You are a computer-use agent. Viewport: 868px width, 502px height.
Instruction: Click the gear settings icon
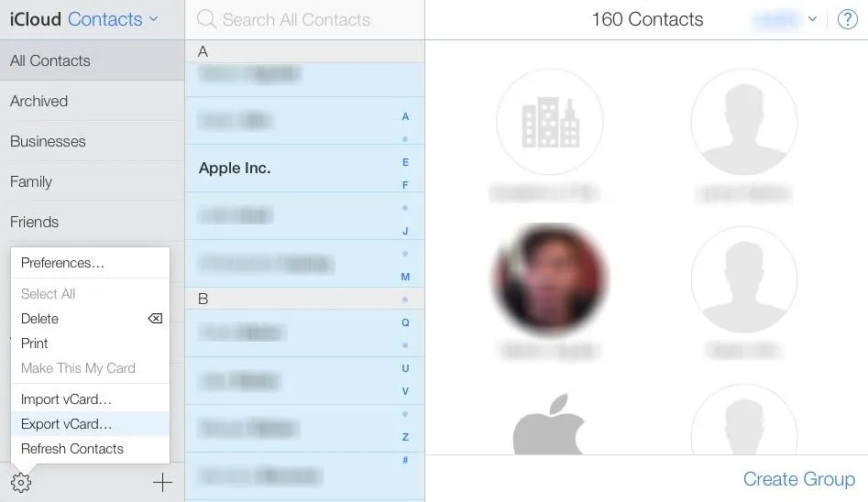[x=21, y=483]
